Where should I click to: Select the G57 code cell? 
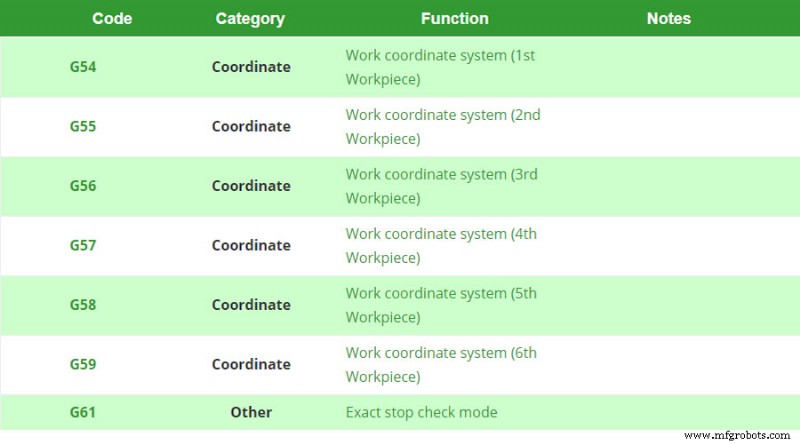point(83,245)
